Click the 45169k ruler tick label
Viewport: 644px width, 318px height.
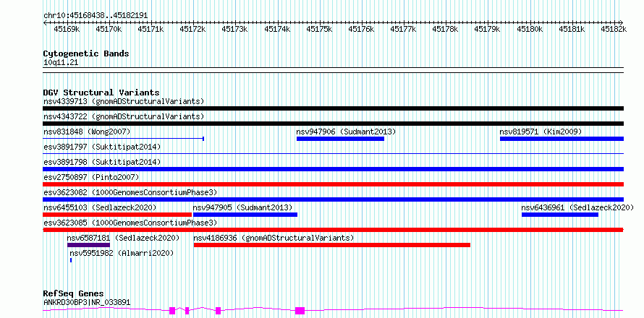coord(67,29)
